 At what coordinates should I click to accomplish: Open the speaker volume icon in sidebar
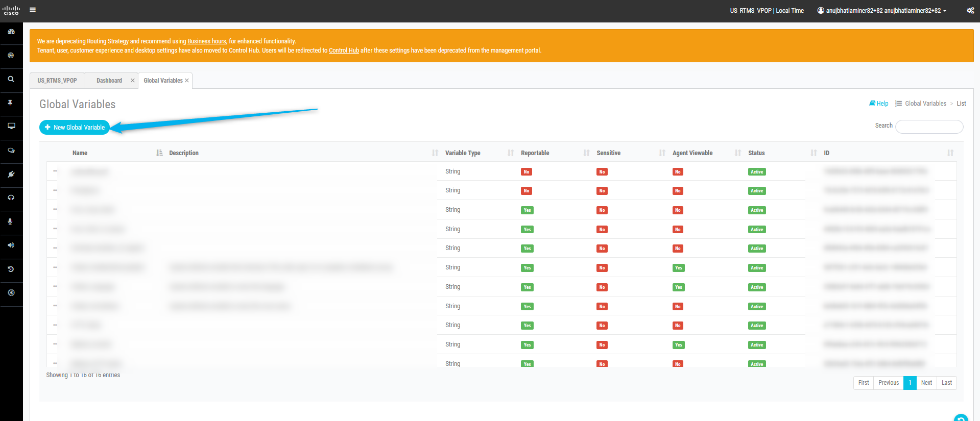[11, 245]
